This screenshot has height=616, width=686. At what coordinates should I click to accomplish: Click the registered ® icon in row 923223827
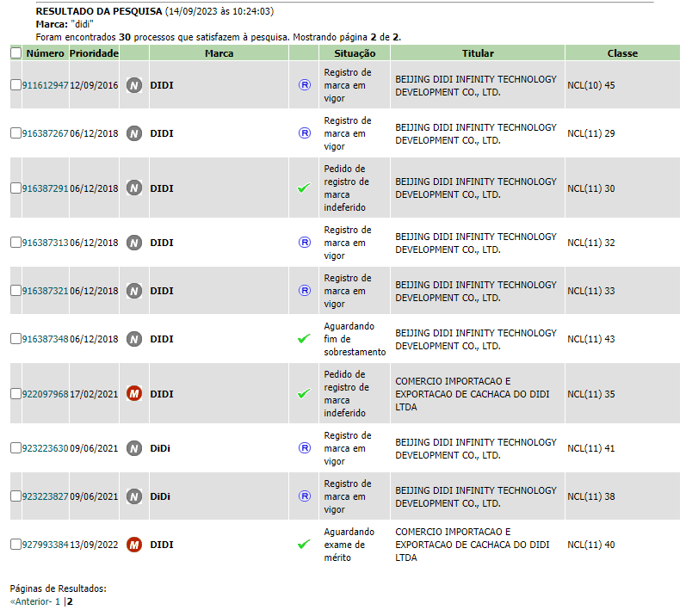[x=305, y=496]
